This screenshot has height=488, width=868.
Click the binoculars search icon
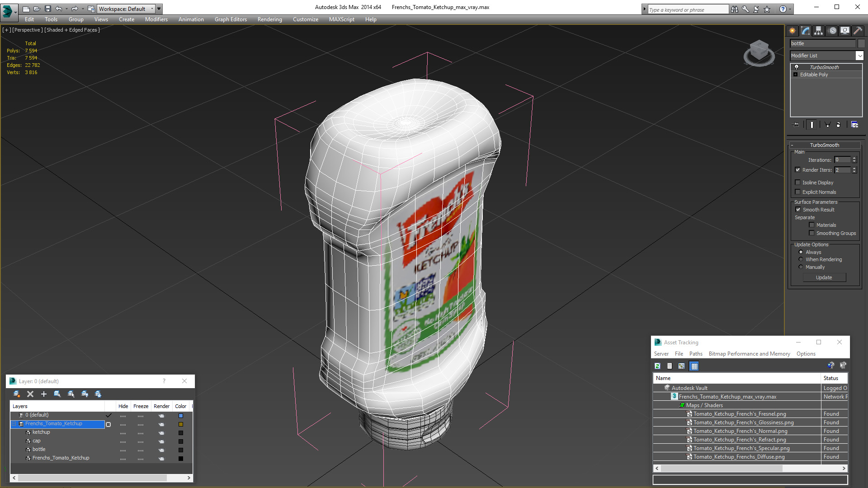735,9
